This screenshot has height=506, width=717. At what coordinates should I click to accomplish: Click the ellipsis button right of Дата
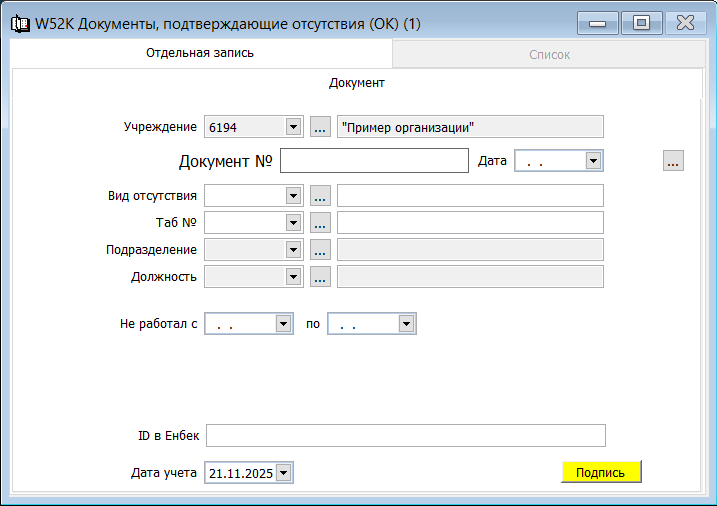pyautogui.click(x=673, y=161)
